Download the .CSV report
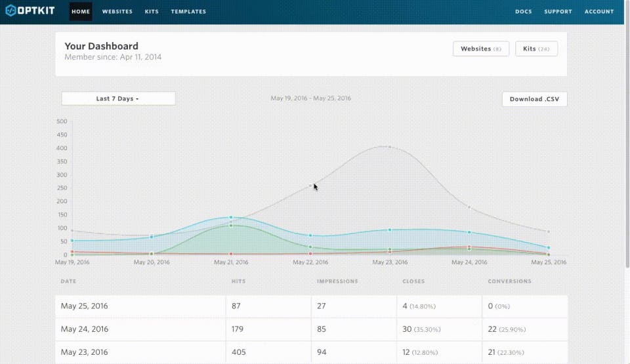 (x=534, y=99)
